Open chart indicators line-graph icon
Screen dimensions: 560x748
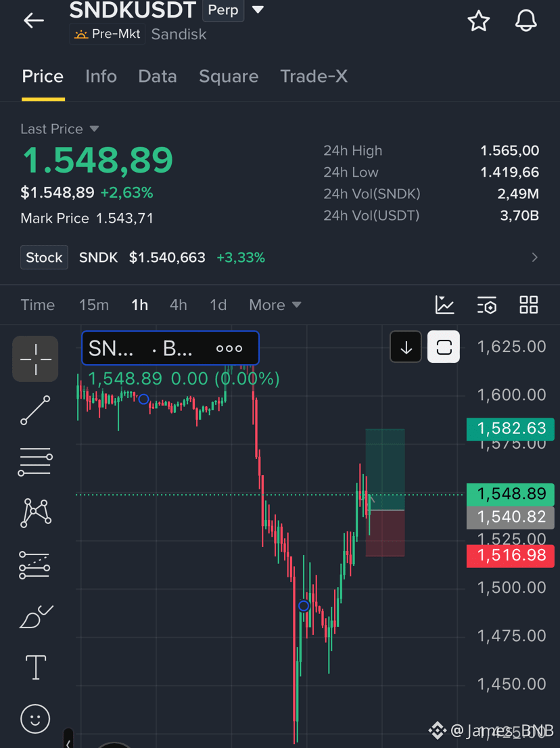[x=444, y=305]
